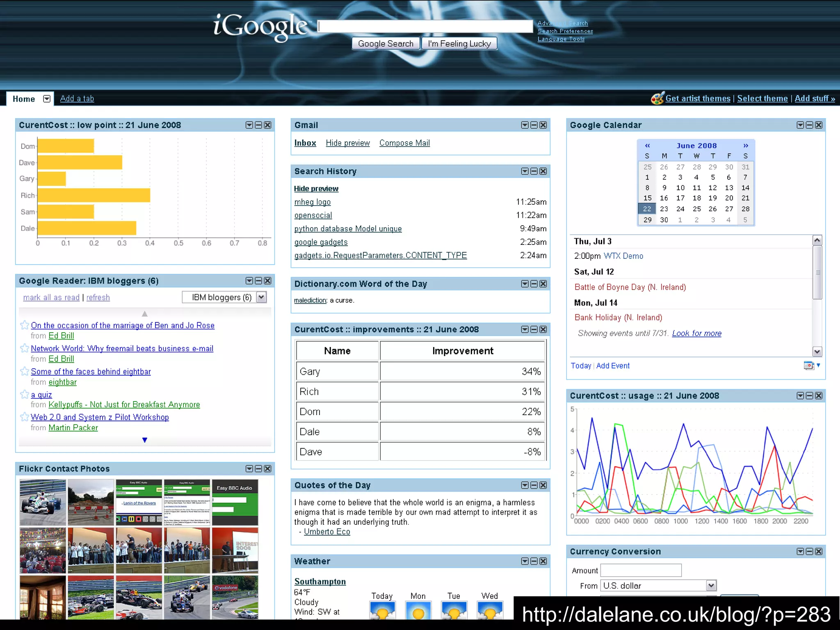
Task: Open the CurentCost usage gadget menu arrow
Action: (800, 395)
